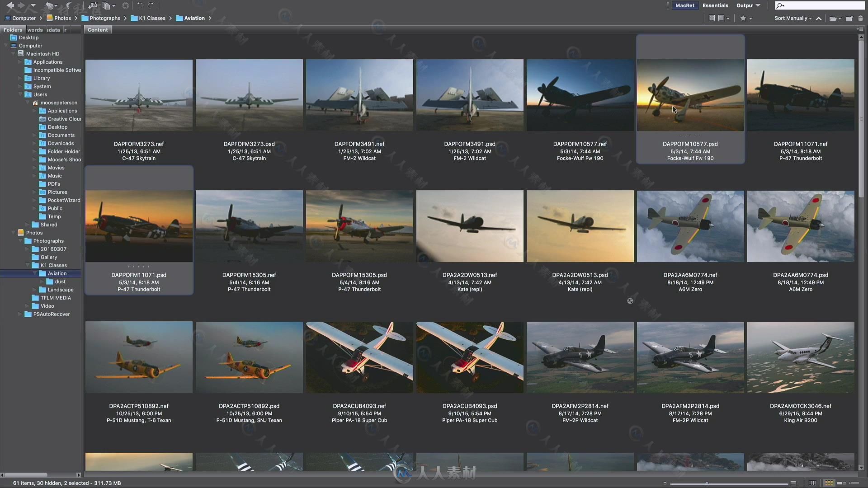
Task: Open the filter by rating star menu
Action: (746, 18)
